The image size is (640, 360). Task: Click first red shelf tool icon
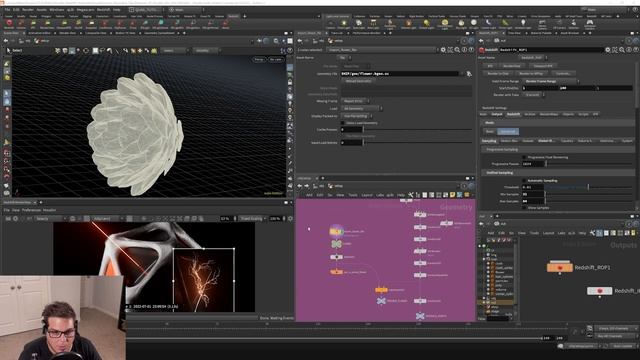click(x=9, y=23)
